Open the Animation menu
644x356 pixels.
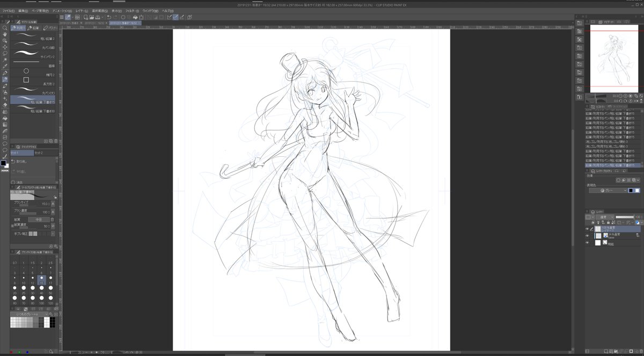click(x=63, y=11)
